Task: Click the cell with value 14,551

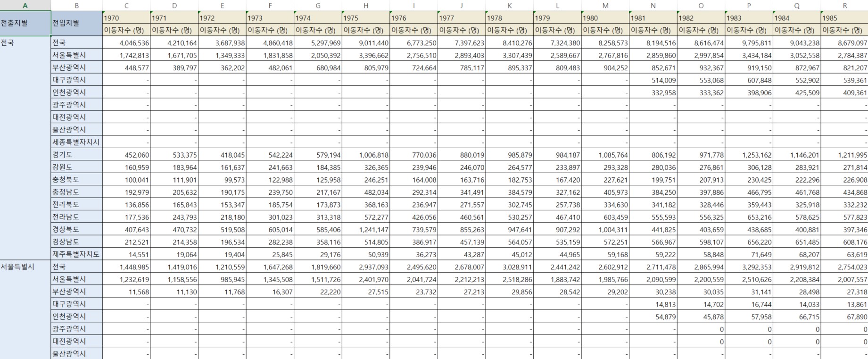Action: pyautogui.click(x=126, y=254)
